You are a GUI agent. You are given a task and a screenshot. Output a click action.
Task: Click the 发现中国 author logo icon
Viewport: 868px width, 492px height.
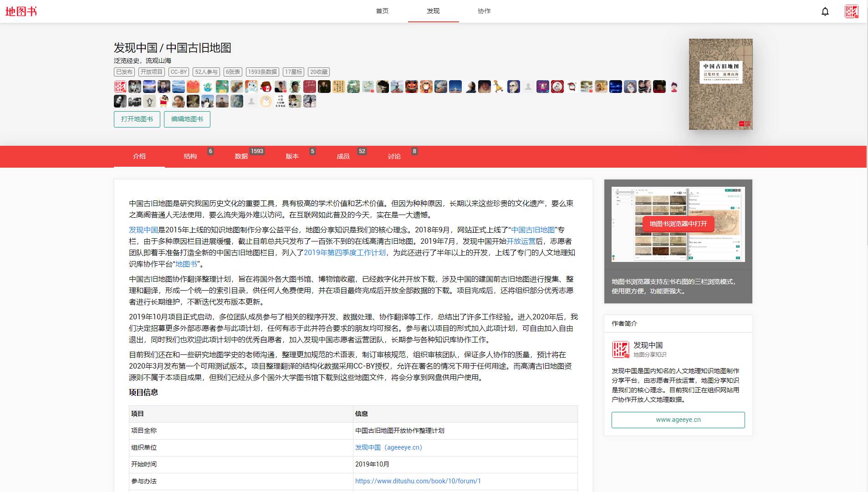pyautogui.click(x=620, y=349)
